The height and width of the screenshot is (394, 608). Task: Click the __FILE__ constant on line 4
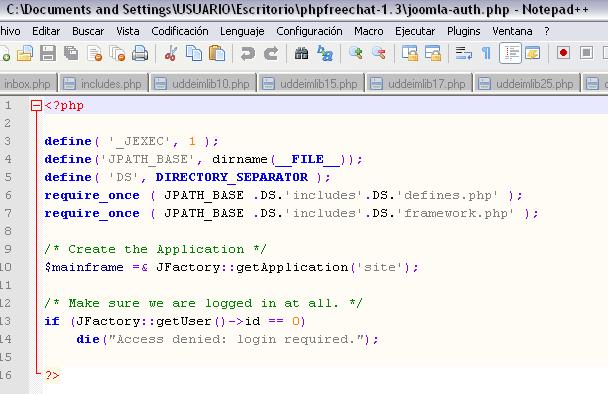pyautogui.click(x=307, y=159)
